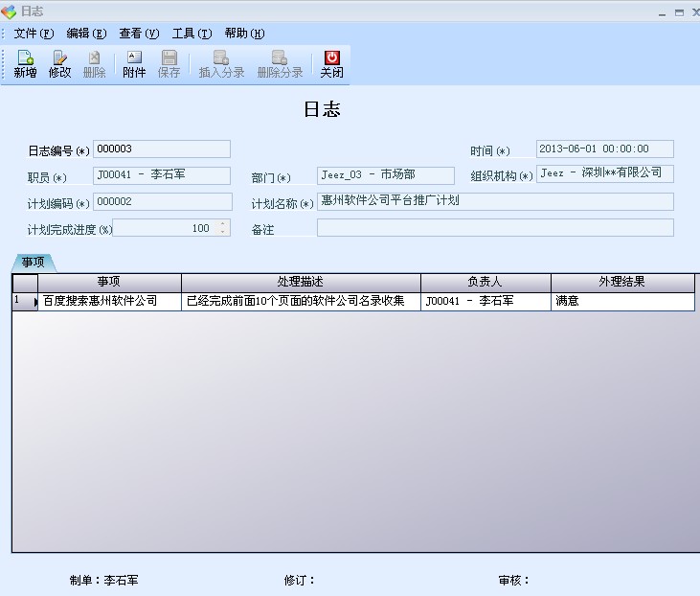Click the 处理结果 column header
The height and width of the screenshot is (596, 700).
622,282
